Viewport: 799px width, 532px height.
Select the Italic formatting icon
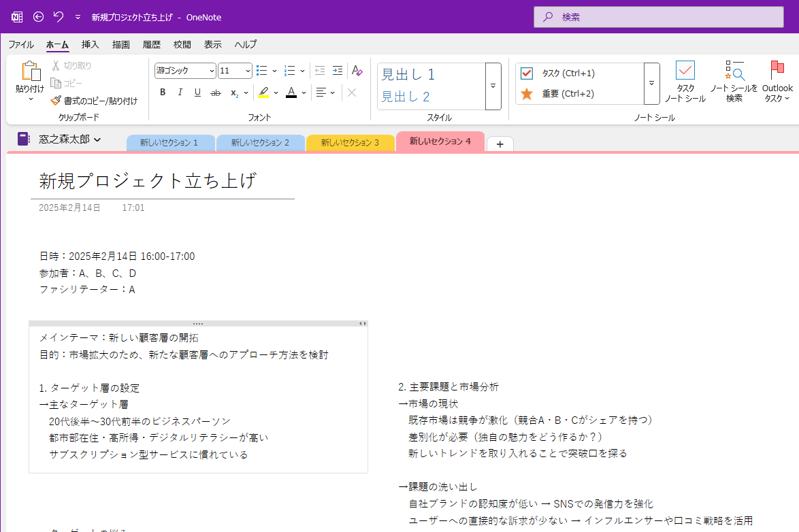click(x=180, y=93)
